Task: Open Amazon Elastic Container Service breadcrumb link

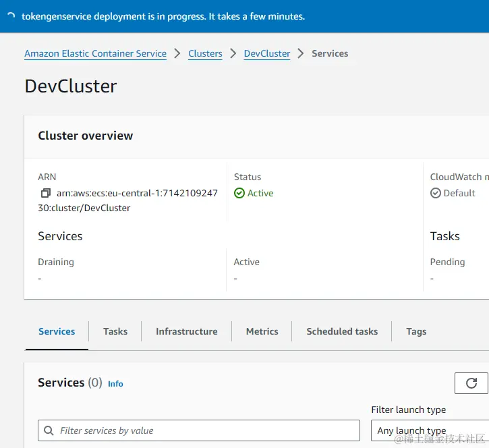Action: pyautogui.click(x=95, y=53)
